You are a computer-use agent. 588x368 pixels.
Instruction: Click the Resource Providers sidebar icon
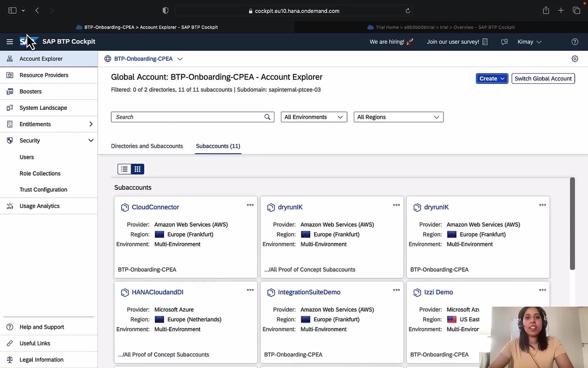click(x=10, y=75)
